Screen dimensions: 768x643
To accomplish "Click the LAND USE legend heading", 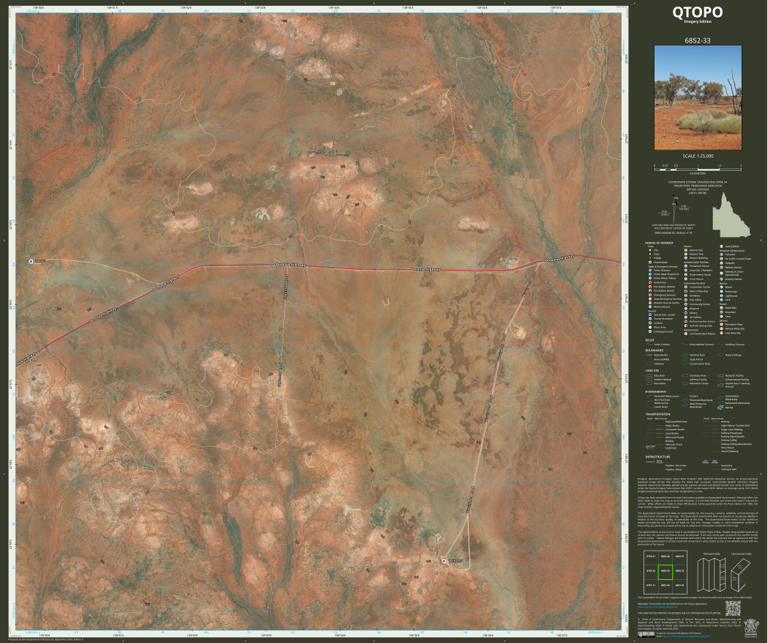I will tap(652, 371).
